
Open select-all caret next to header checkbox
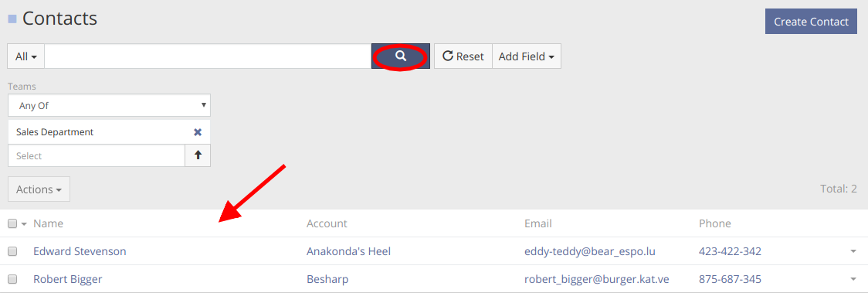click(24, 224)
